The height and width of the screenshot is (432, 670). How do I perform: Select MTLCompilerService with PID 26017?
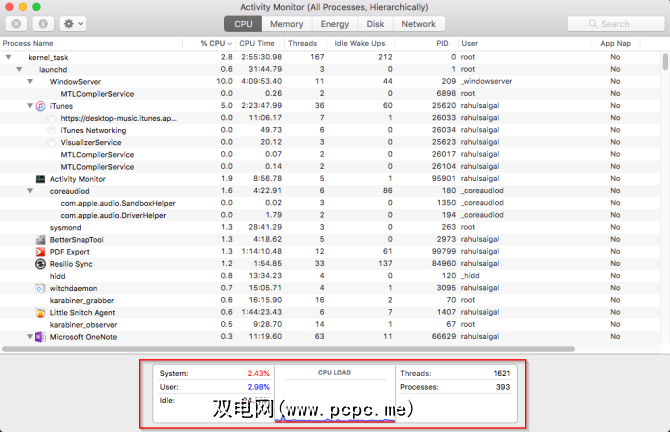330,154
